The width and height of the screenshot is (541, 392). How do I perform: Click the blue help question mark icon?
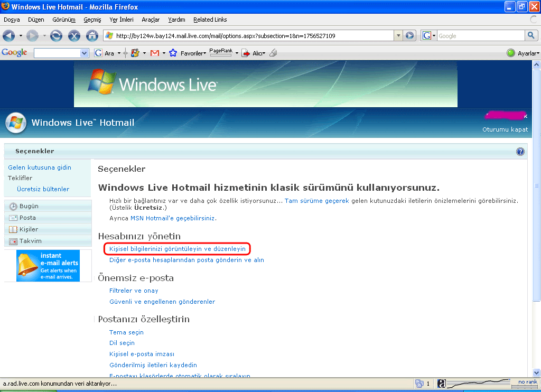[520, 152]
